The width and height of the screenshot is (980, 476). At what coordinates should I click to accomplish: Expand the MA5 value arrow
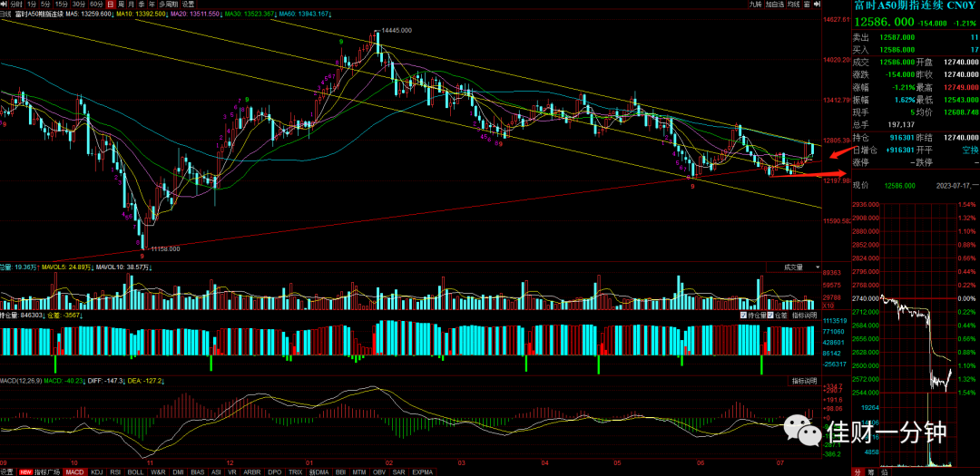113,14
